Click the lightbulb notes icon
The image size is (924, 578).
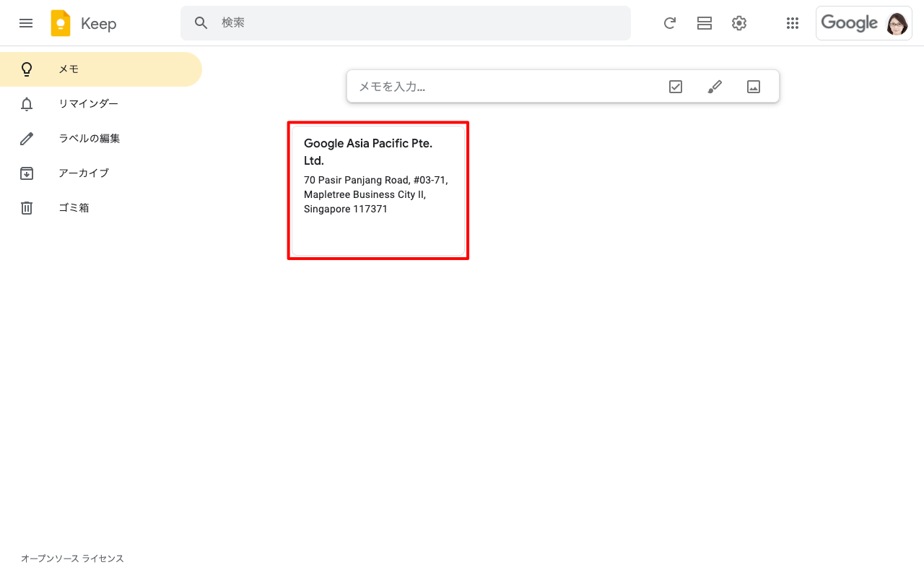click(x=27, y=69)
